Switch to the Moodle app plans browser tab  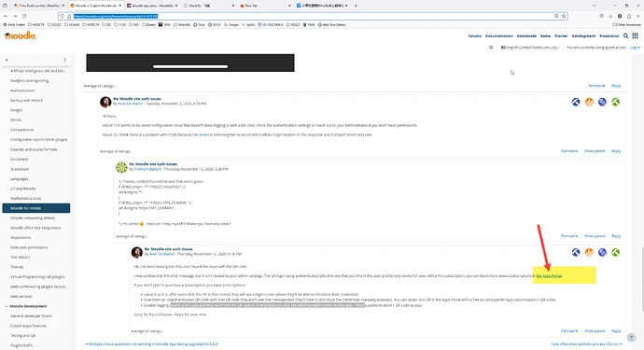[x=152, y=6]
